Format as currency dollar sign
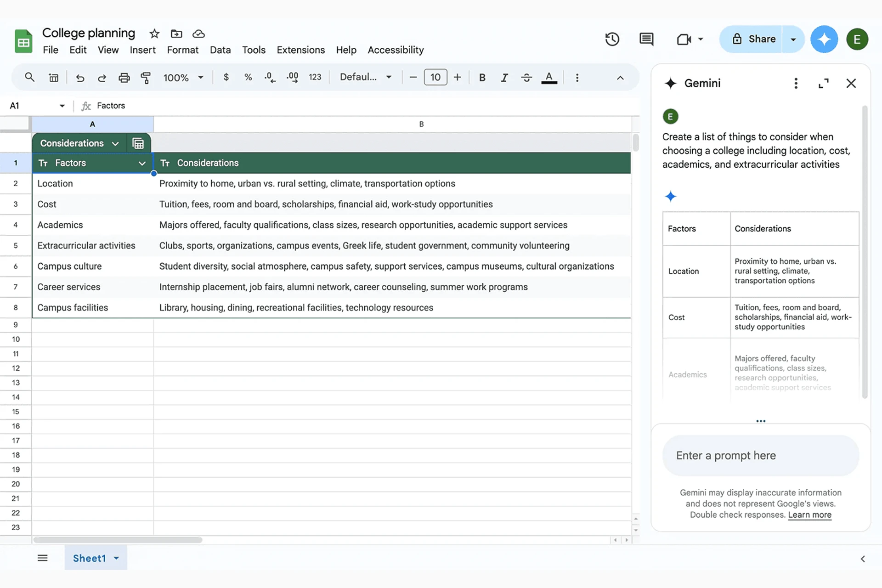Image resolution: width=882 pixels, height=588 pixels. [x=226, y=77]
